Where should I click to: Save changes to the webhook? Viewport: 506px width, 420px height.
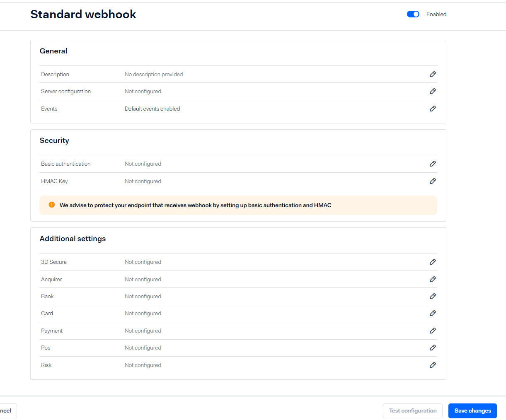click(x=472, y=411)
